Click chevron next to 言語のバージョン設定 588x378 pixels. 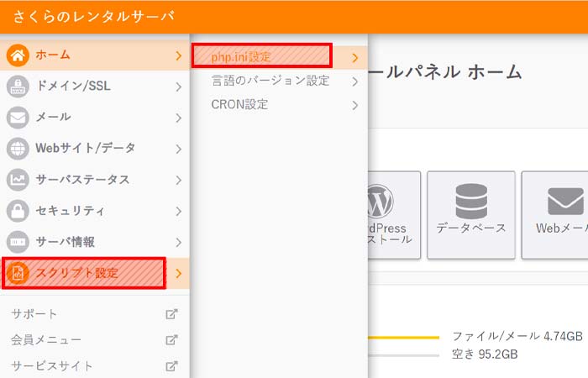click(354, 81)
